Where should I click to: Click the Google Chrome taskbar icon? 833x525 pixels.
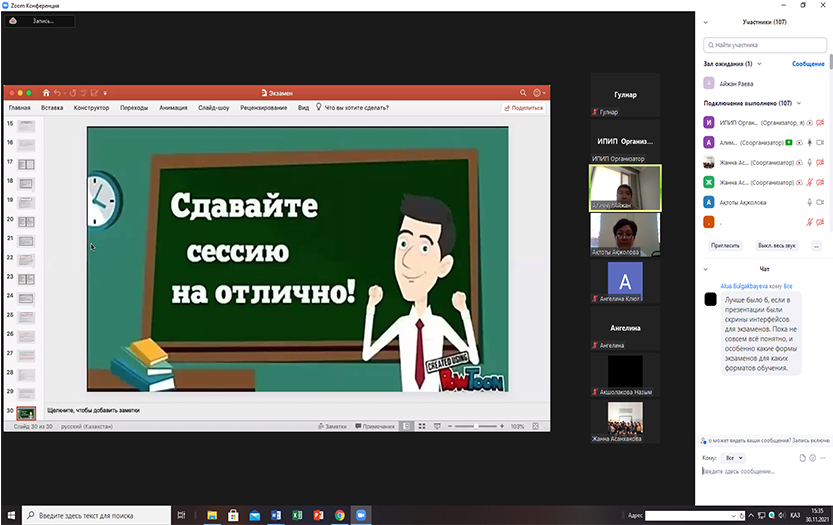(340, 515)
